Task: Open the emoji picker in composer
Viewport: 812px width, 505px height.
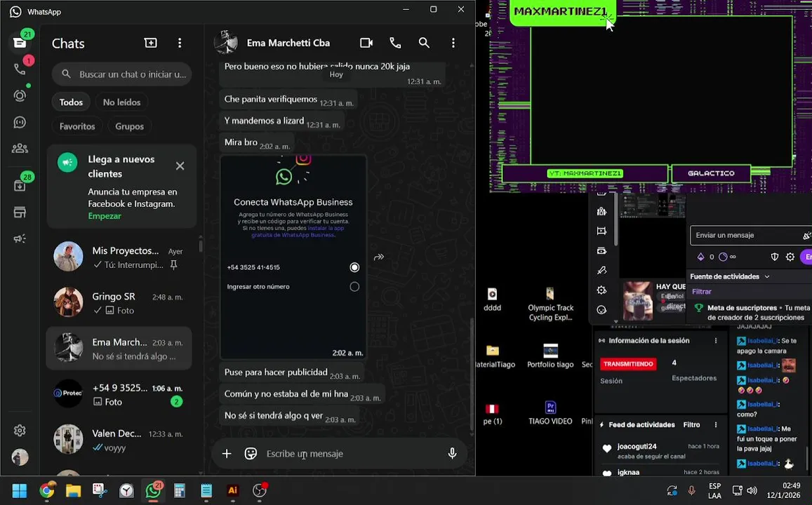Action: point(251,454)
